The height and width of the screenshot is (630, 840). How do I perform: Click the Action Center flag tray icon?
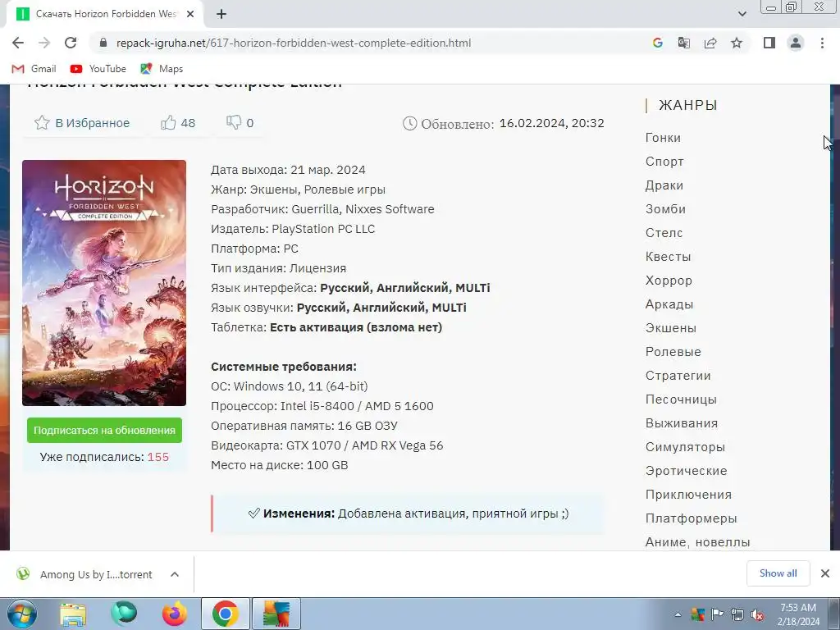(717, 614)
